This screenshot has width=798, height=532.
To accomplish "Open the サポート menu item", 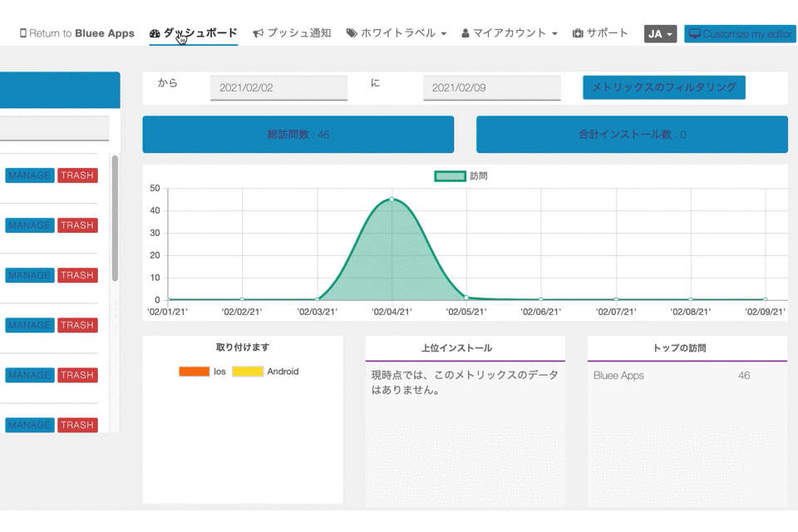I will coord(607,34).
